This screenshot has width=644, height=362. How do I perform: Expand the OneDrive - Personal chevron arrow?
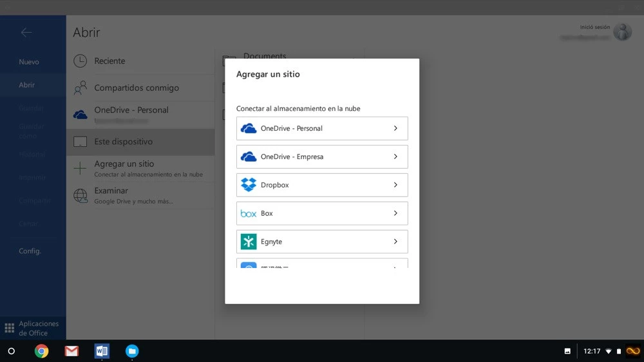point(395,128)
